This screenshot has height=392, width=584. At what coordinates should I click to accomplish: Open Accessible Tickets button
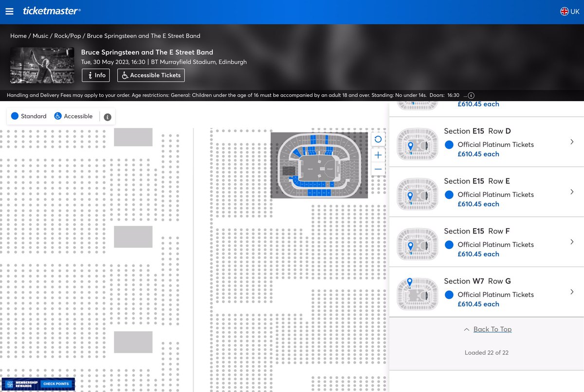coord(151,75)
